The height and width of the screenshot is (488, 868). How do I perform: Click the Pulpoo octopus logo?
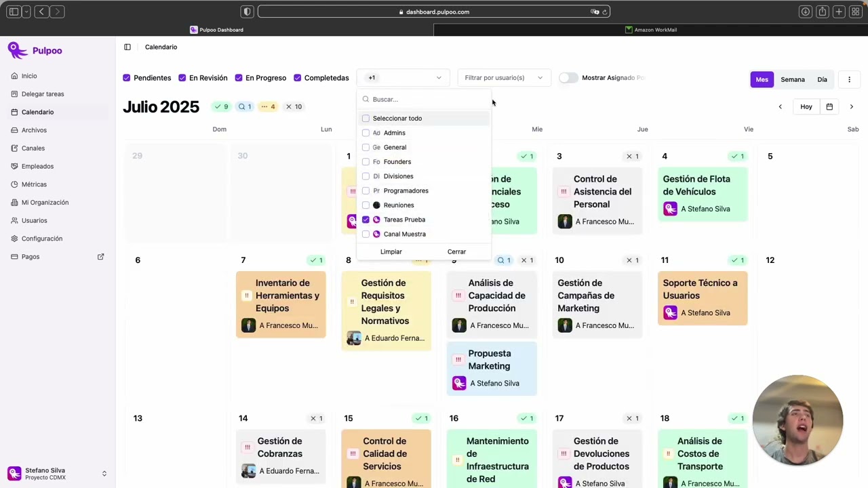(16, 51)
